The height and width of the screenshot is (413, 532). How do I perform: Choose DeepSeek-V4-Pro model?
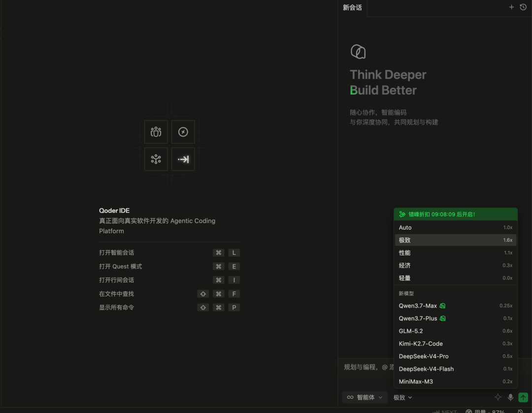click(x=455, y=356)
